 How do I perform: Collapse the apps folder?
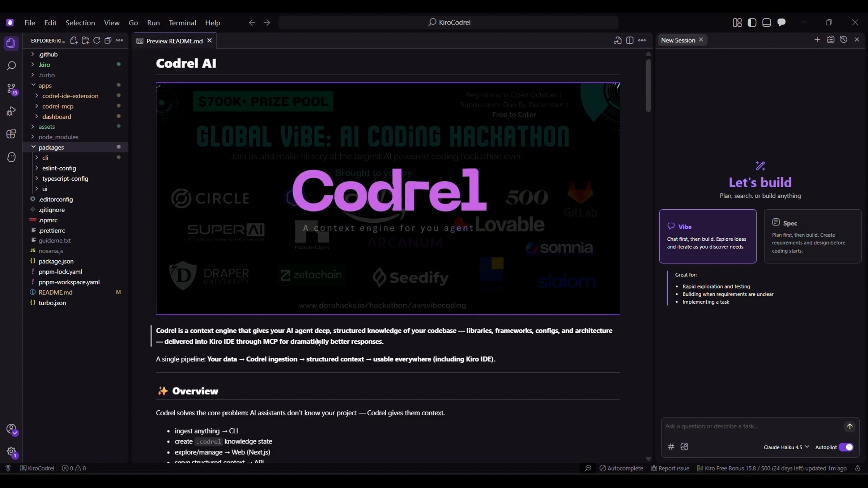[75, 85]
